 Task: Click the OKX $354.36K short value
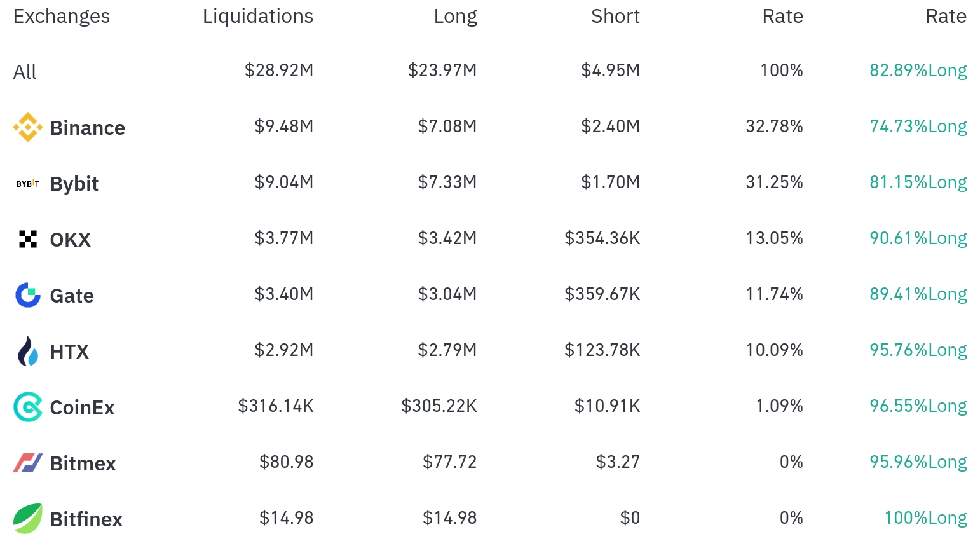click(x=602, y=238)
